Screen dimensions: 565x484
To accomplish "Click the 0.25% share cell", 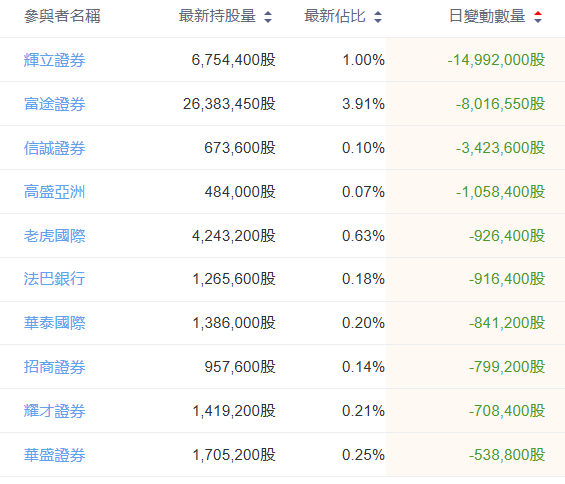I will click(364, 455).
